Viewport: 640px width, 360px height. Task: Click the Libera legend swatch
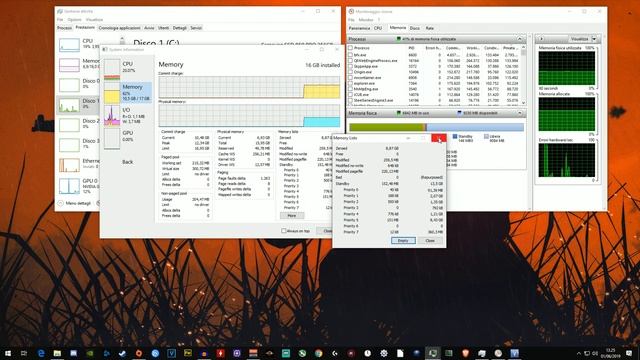(x=486, y=136)
